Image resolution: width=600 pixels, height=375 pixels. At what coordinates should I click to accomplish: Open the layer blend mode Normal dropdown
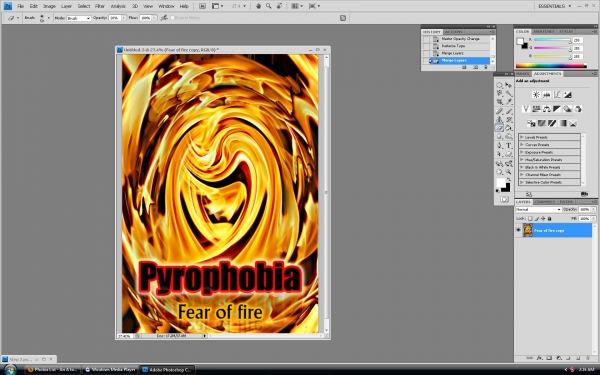click(538, 209)
